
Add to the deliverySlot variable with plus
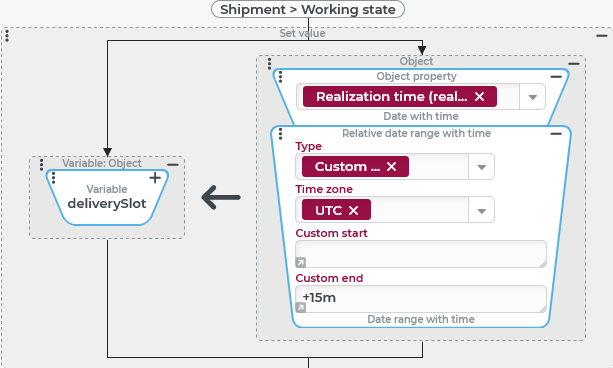(155, 178)
